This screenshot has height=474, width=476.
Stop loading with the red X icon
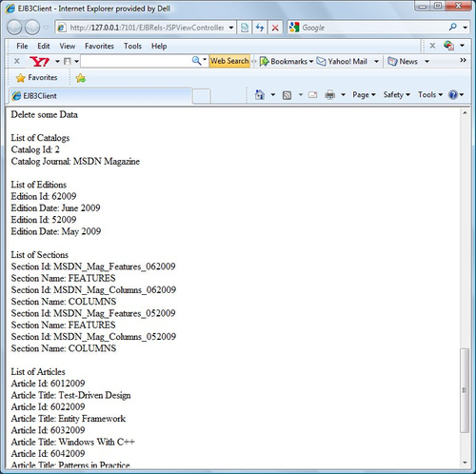coord(275,28)
